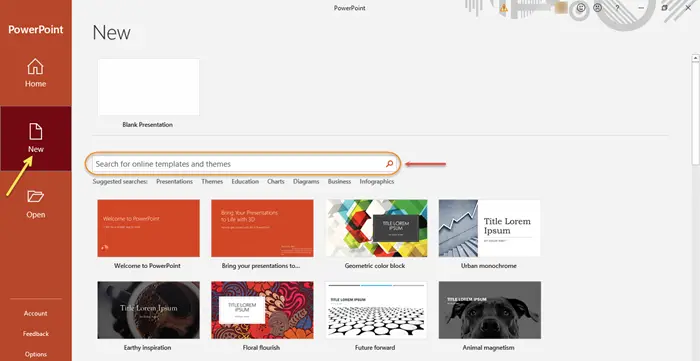Search suggested term Education
The height and width of the screenshot is (361, 700).
[245, 182]
